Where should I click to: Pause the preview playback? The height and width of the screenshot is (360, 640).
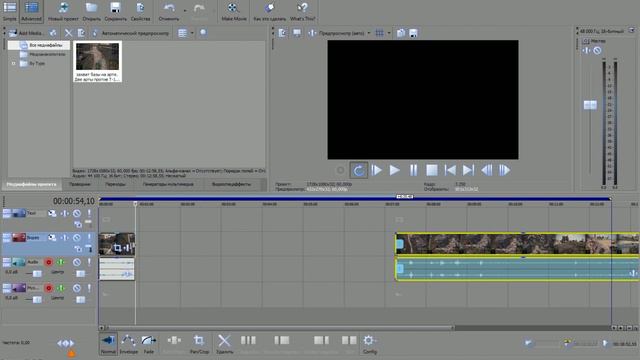tap(413, 170)
